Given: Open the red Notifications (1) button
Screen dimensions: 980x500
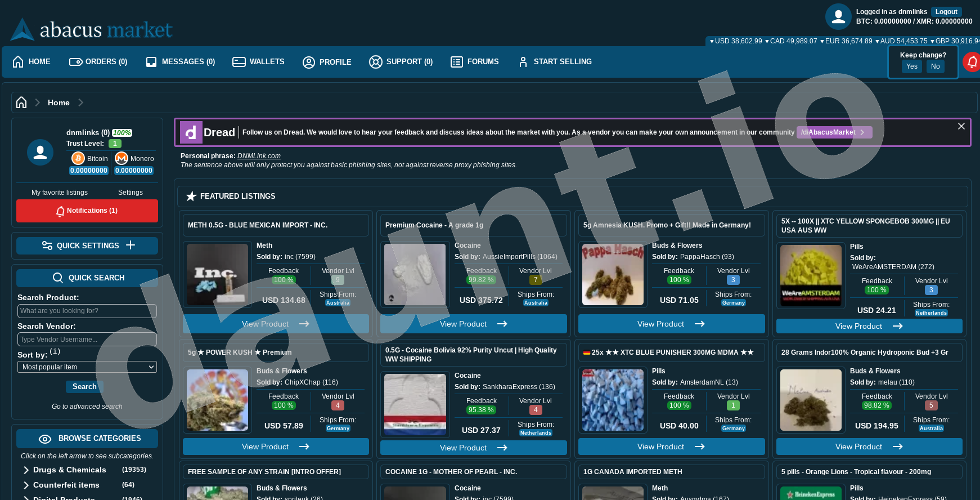Looking at the screenshot, I should point(87,211).
